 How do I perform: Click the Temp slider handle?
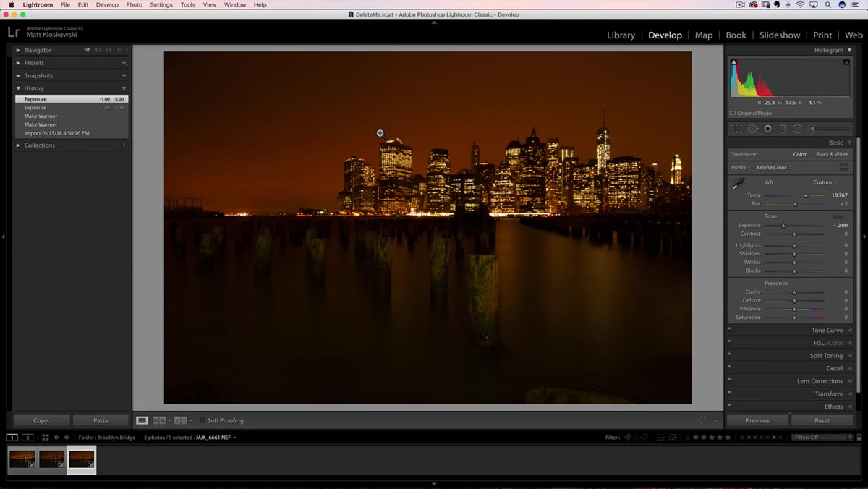point(806,195)
